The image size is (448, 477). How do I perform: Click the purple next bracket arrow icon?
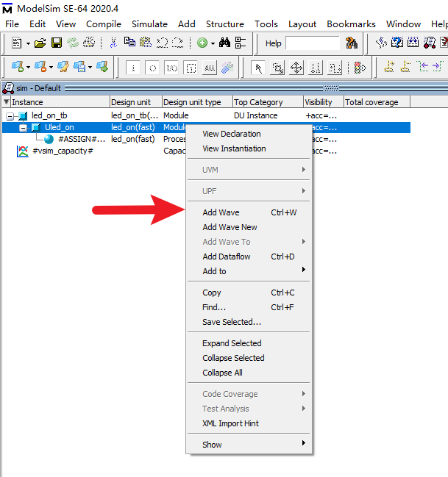438,66
